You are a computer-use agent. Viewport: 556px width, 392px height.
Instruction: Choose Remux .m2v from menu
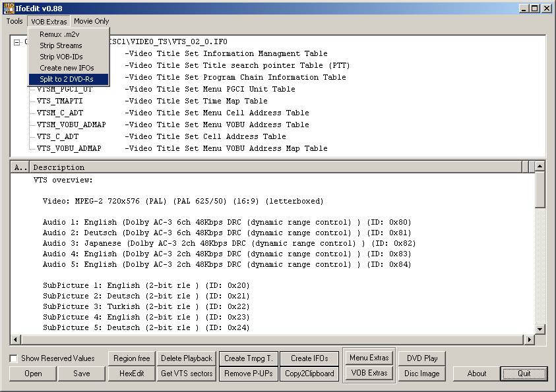(59, 34)
